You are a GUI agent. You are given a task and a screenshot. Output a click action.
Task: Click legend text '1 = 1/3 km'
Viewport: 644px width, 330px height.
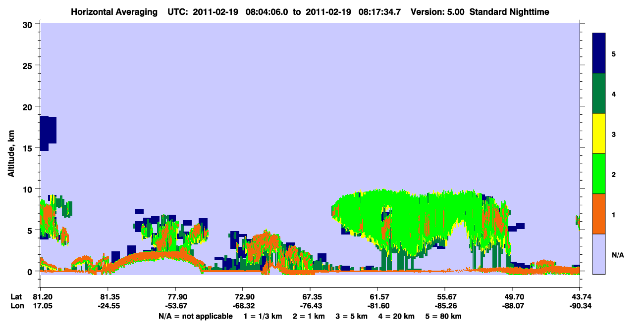263,316
